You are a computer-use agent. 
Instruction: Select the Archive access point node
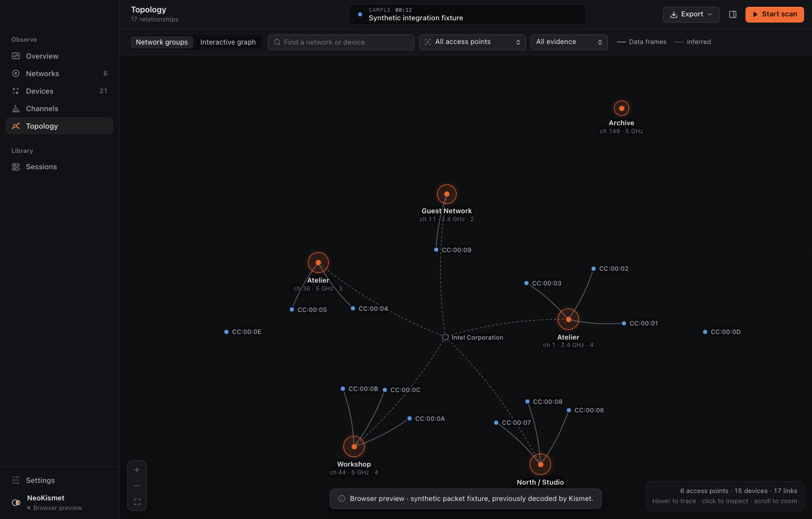(x=621, y=108)
